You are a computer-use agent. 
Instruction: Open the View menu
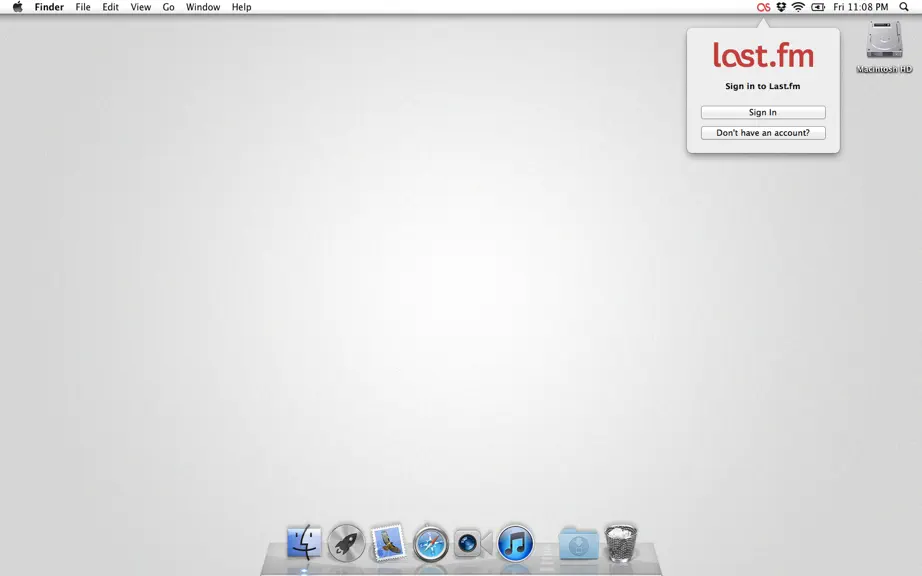141,7
